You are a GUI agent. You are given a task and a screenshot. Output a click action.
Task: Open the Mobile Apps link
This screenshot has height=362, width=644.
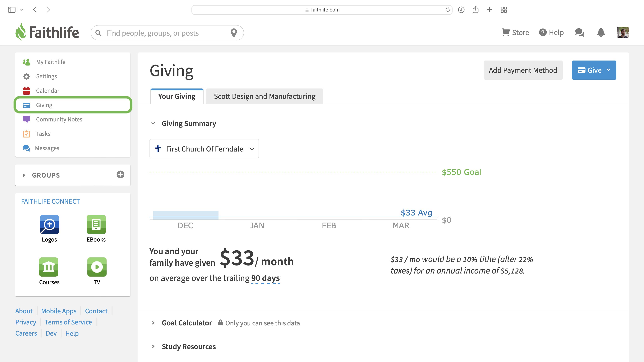coord(59,311)
